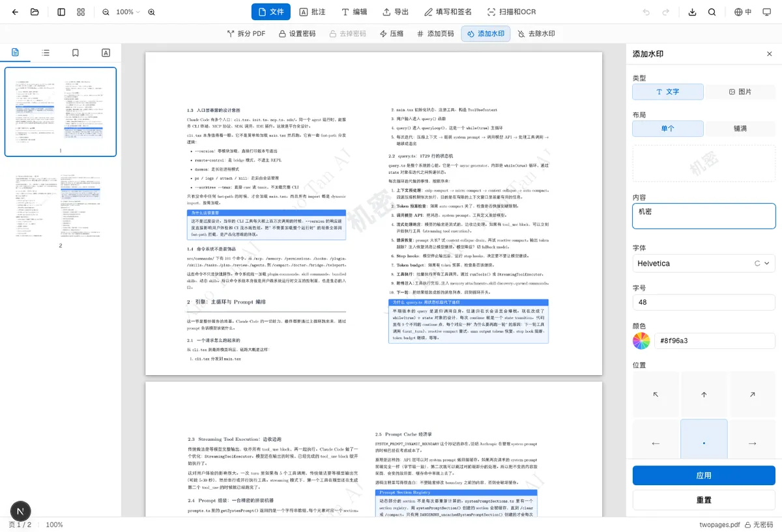Screen dimensions: 782x532
Task: Click the 内容 text field
Action: [x=704, y=216]
